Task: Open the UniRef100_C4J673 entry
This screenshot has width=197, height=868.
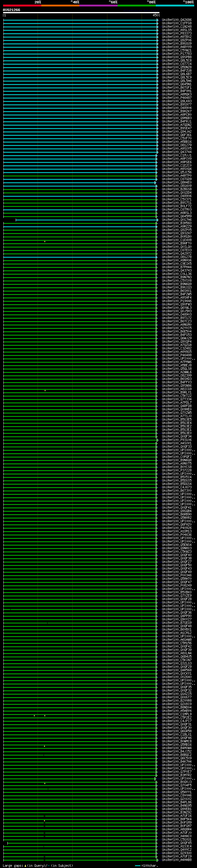Action: pyautogui.click(x=176, y=487)
